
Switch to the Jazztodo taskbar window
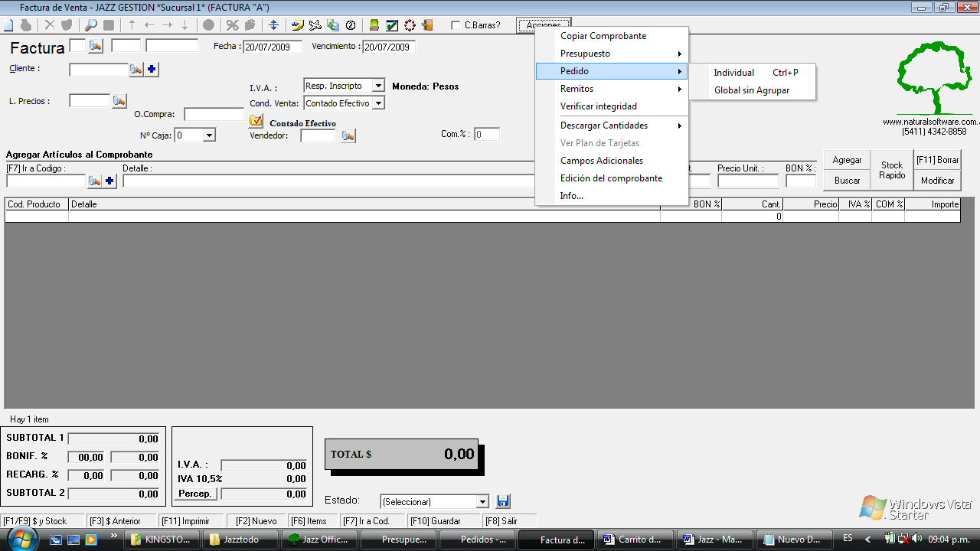tap(239, 540)
